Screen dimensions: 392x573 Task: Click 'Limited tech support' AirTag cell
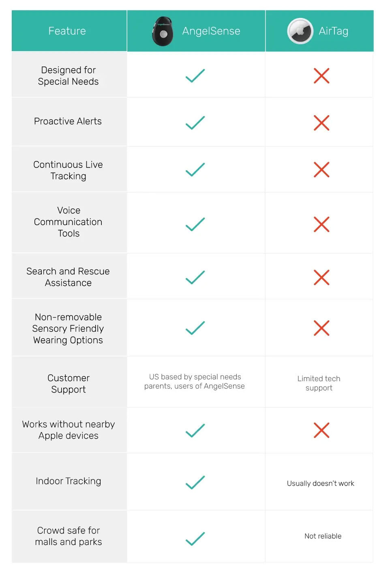coord(319,383)
